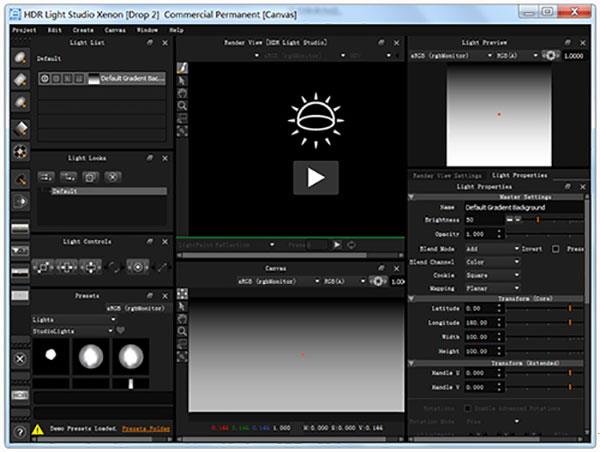
Task: Open the Cookie Square dropdown
Action: (492, 275)
